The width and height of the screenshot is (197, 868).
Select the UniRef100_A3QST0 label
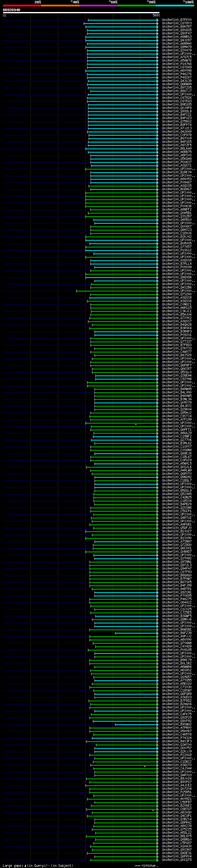(176, 765)
